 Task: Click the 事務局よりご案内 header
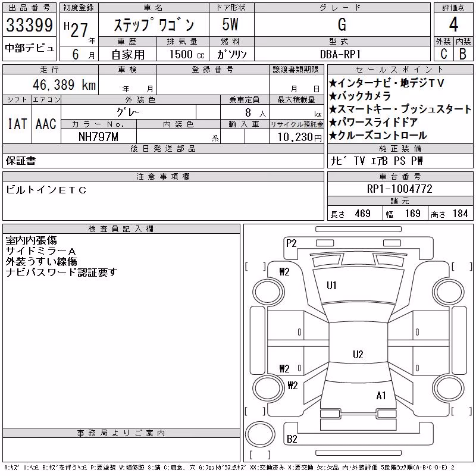[121, 433]
